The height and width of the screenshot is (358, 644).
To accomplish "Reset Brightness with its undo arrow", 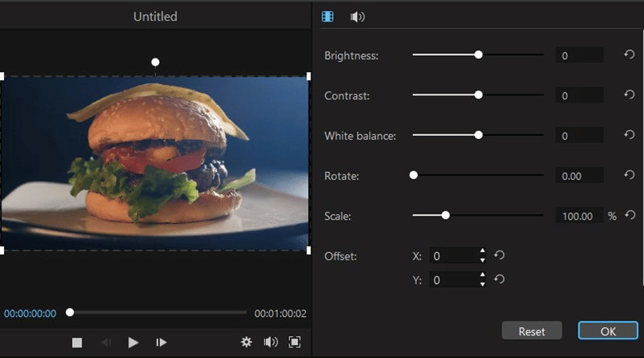I will [x=629, y=55].
